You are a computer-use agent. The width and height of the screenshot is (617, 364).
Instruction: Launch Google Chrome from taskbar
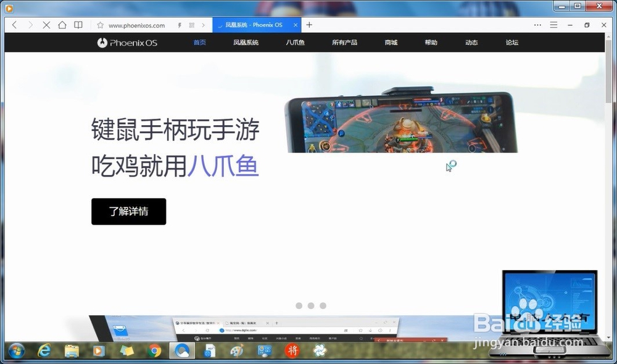pos(155,350)
